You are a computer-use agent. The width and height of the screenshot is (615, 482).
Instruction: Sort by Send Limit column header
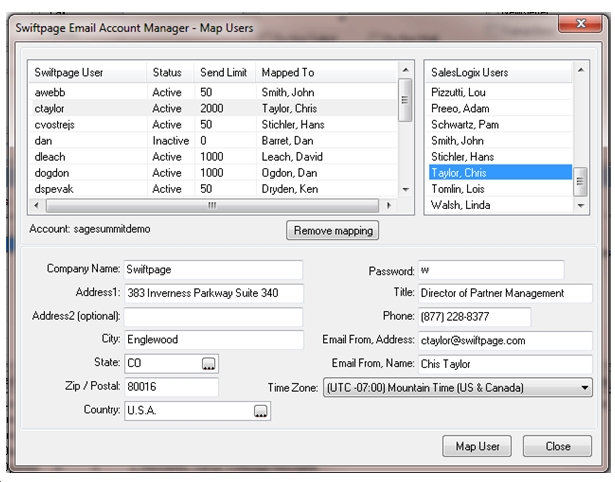coord(225,73)
